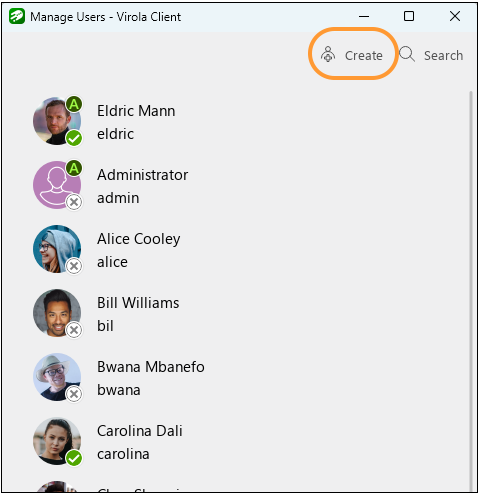The height and width of the screenshot is (495, 480).
Task: Select Eldric Mann's avatar
Action: [x=57, y=121]
